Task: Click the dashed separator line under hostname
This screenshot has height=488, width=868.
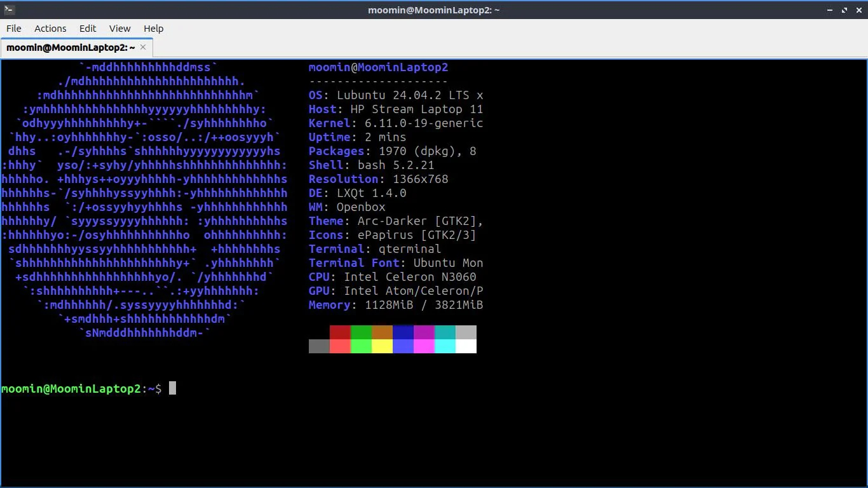Action: 378,81
